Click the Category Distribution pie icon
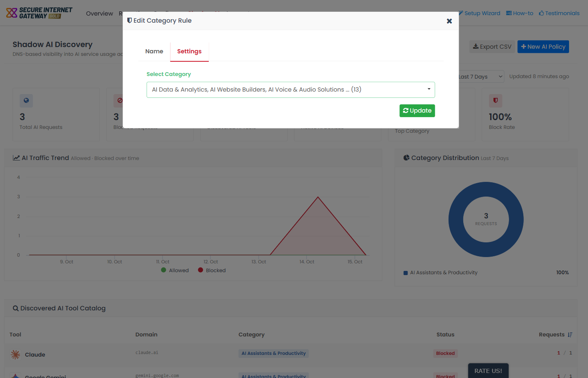The width and height of the screenshot is (588, 378). [406, 158]
